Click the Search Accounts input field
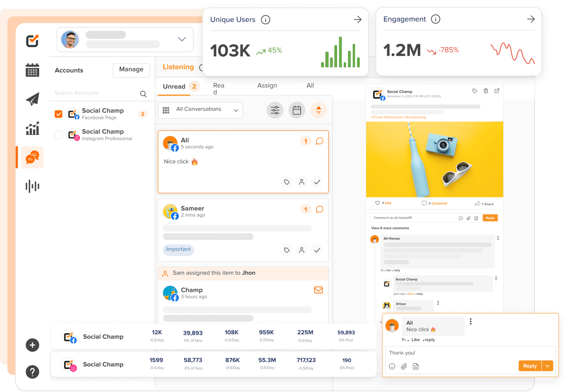The width and height of the screenshot is (569, 392). pyautogui.click(x=93, y=93)
